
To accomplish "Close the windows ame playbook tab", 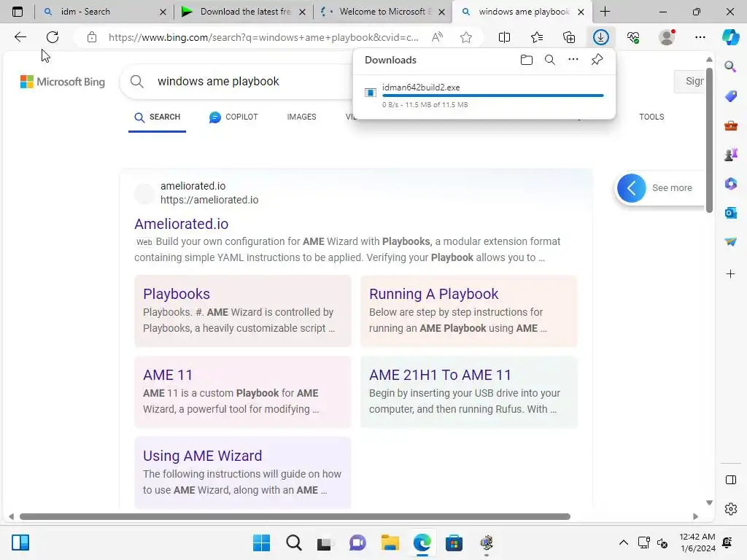I will (x=581, y=12).
